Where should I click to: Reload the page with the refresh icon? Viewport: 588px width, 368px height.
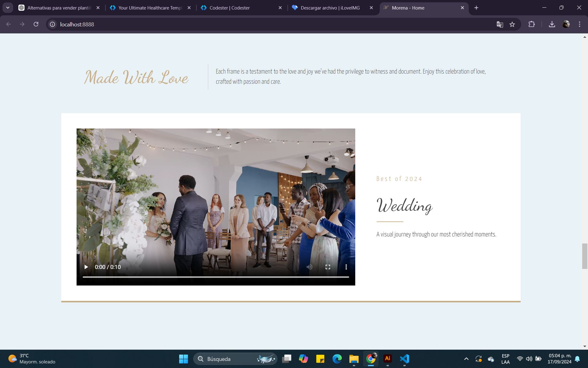[36, 24]
